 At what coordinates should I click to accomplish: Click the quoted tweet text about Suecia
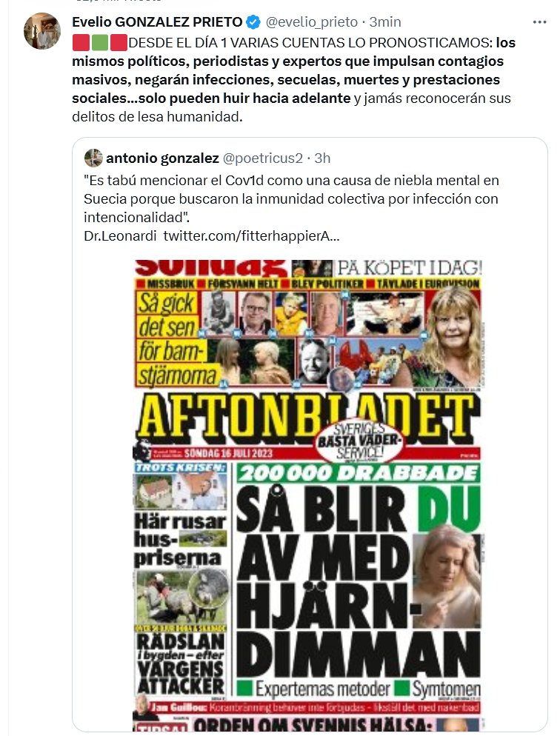(x=291, y=198)
